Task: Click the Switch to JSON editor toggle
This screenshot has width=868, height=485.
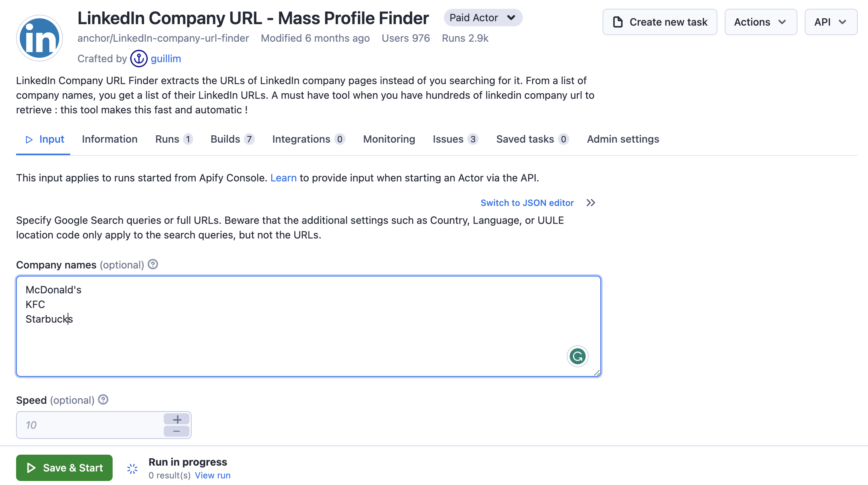Action: [x=538, y=202]
